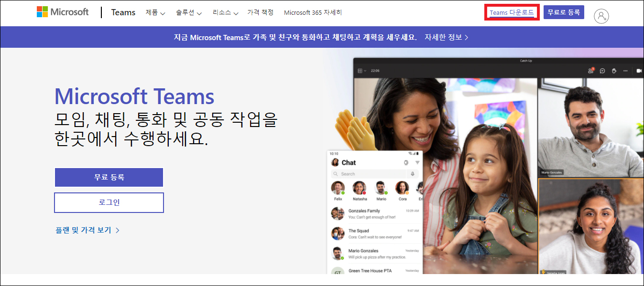Image resolution: width=644 pixels, height=286 pixels.
Task: Click the Catch Up meeting title
Action: pos(525,61)
